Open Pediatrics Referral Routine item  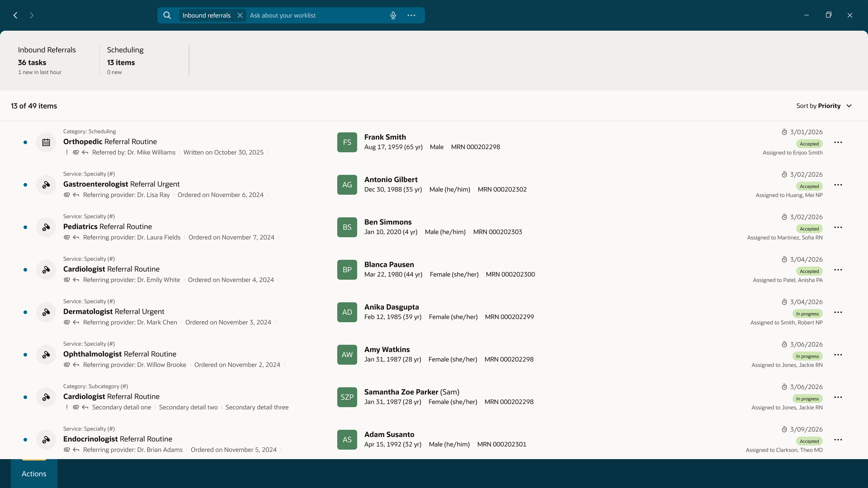(108, 227)
